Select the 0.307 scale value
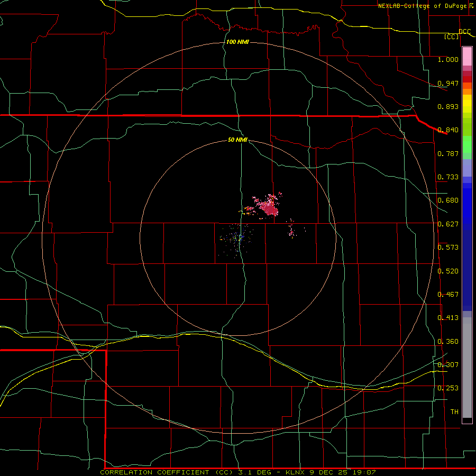 [448, 365]
